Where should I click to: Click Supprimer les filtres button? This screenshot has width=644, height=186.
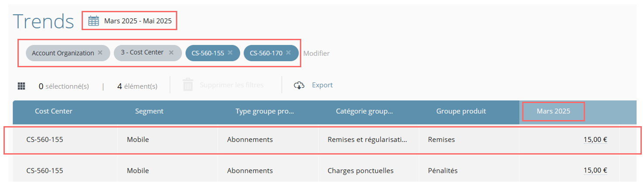pos(231,85)
